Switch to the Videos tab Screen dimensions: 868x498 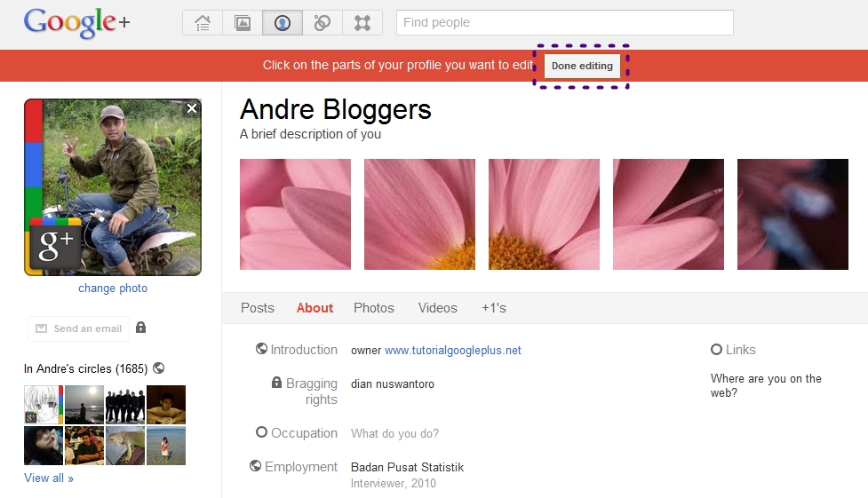437,308
